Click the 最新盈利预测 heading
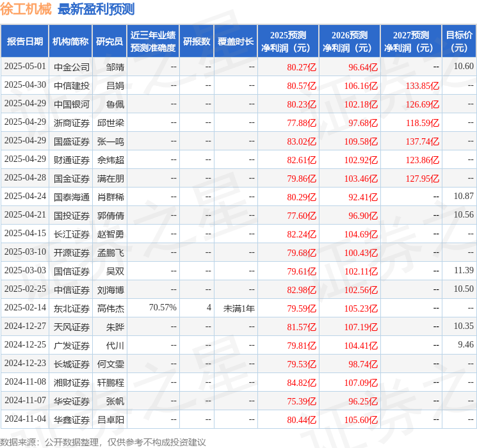 point(96,9)
